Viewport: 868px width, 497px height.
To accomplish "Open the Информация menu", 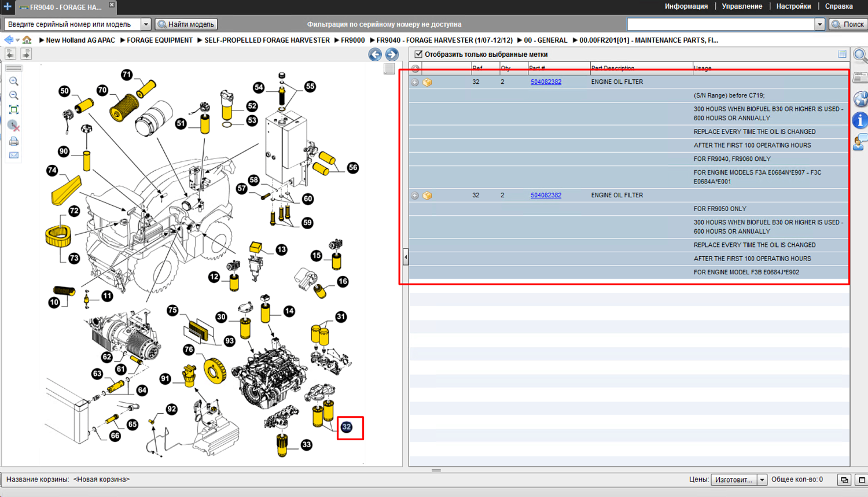I will (686, 6).
